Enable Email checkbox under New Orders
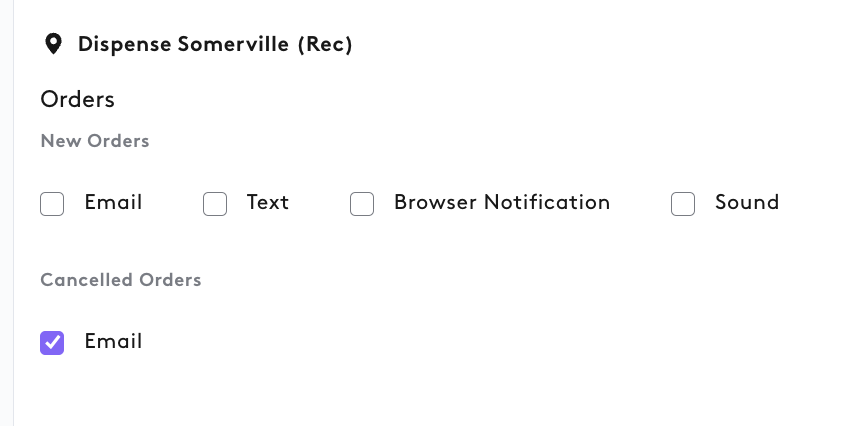The image size is (852, 426). click(x=52, y=204)
